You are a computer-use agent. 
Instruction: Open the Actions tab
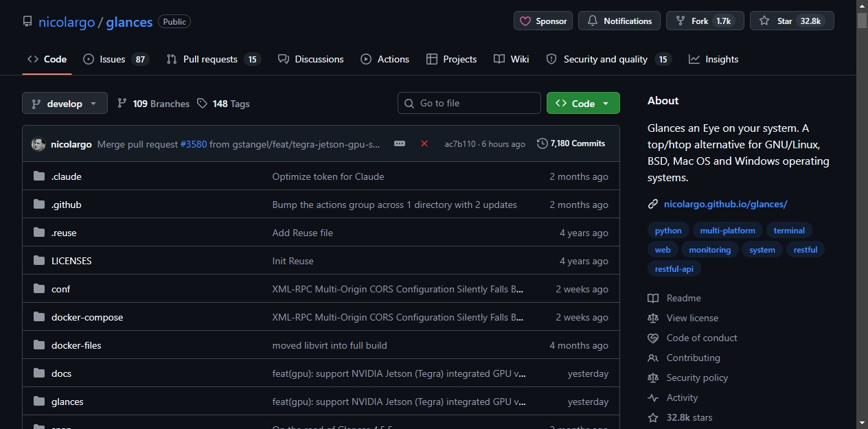point(385,59)
